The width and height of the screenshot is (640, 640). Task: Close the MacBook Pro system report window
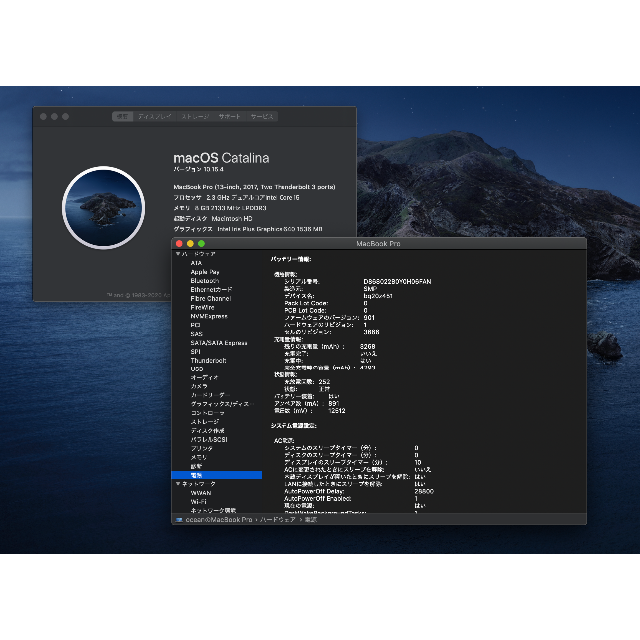179,244
